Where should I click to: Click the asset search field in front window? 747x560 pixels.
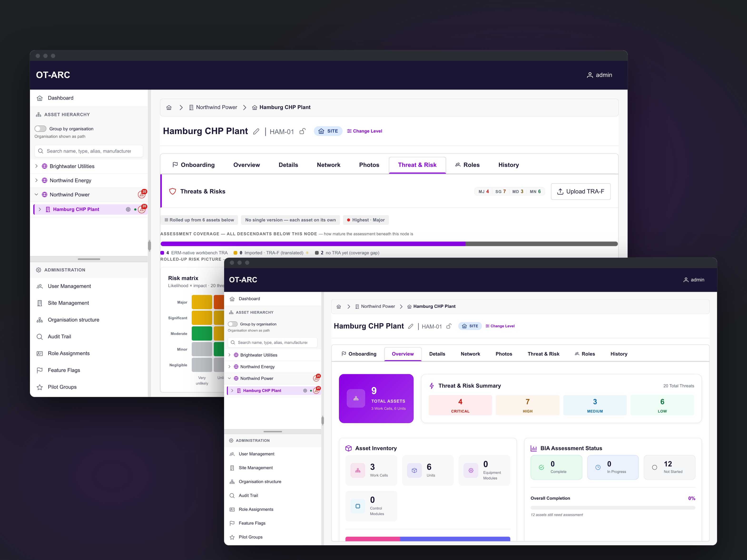click(273, 343)
